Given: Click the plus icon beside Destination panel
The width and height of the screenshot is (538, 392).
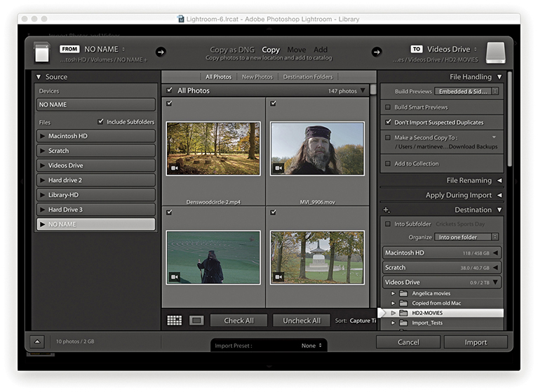Looking at the screenshot, I should tap(386, 210).
